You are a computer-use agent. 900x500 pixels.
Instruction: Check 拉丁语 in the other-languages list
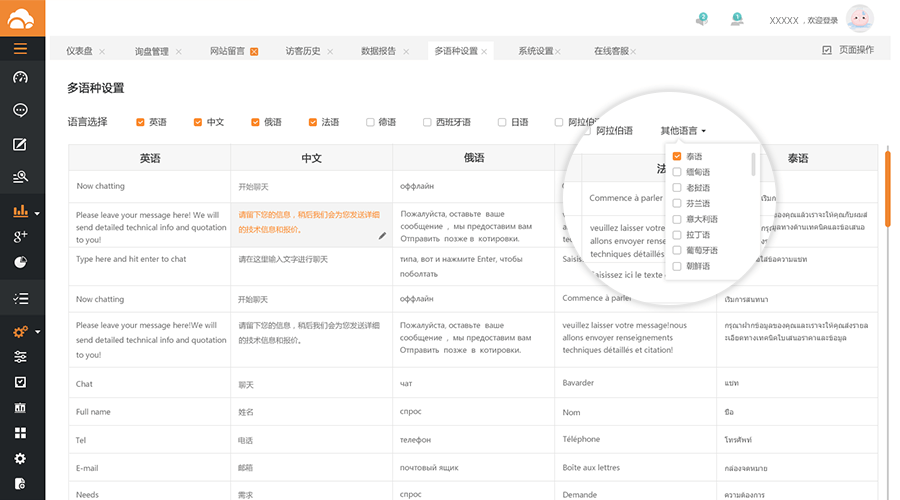(x=677, y=235)
